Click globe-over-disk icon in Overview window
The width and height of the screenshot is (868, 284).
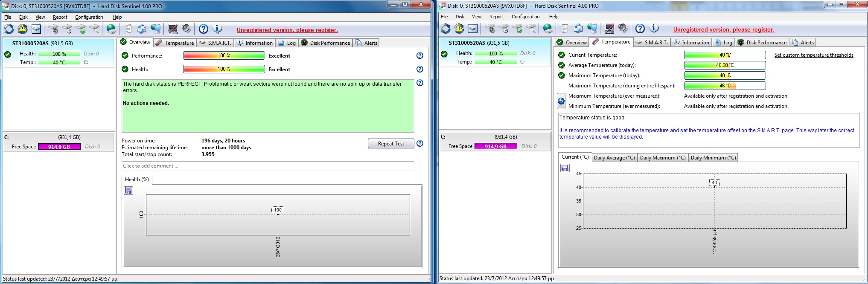click(x=111, y=29)
